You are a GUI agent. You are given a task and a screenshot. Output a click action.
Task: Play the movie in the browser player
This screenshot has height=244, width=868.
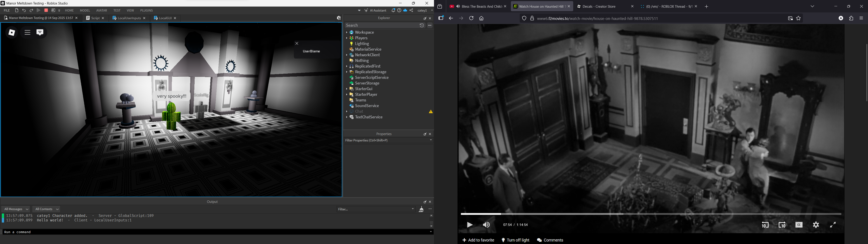470,225
